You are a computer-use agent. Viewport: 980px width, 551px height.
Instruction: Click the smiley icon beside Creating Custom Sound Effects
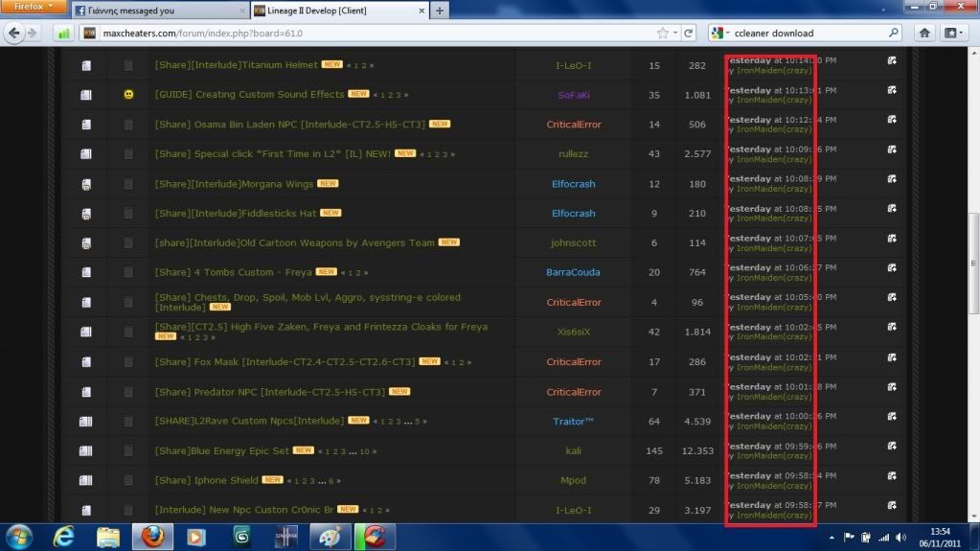coord(128,95)
